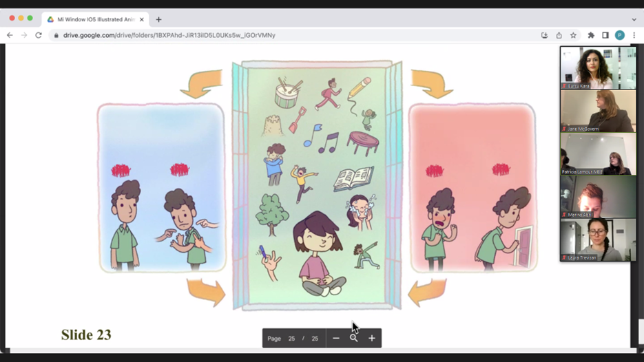This screenshot has height=362, width=644.
Task: Click the Share page icon in address bar
Action: click(559, 35)
